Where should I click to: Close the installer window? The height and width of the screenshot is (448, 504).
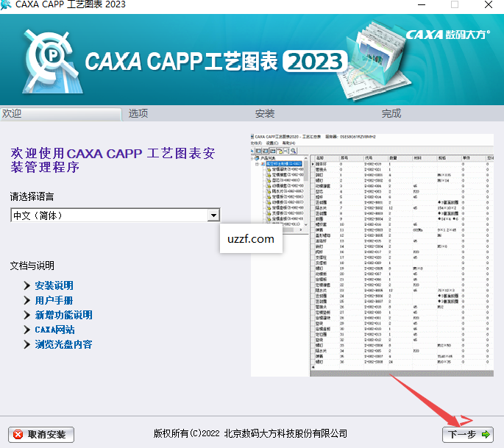[x=487, y=4]
